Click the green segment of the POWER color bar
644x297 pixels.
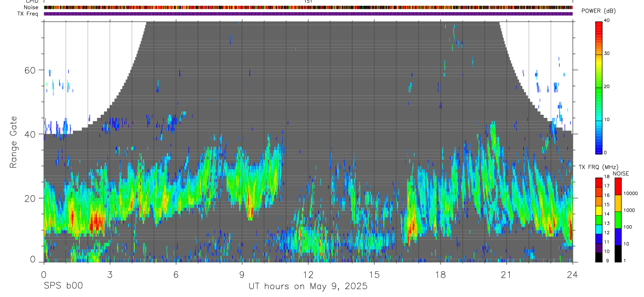599,92
